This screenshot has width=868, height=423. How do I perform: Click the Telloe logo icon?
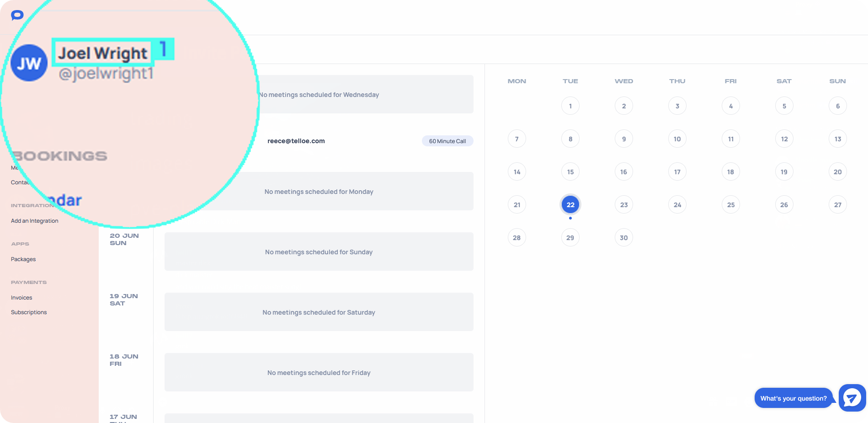click(17, 15)
